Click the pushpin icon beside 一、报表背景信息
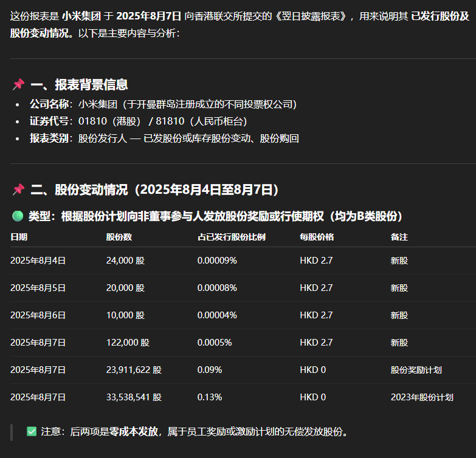 pyautogui.click(x=18, y=84)
